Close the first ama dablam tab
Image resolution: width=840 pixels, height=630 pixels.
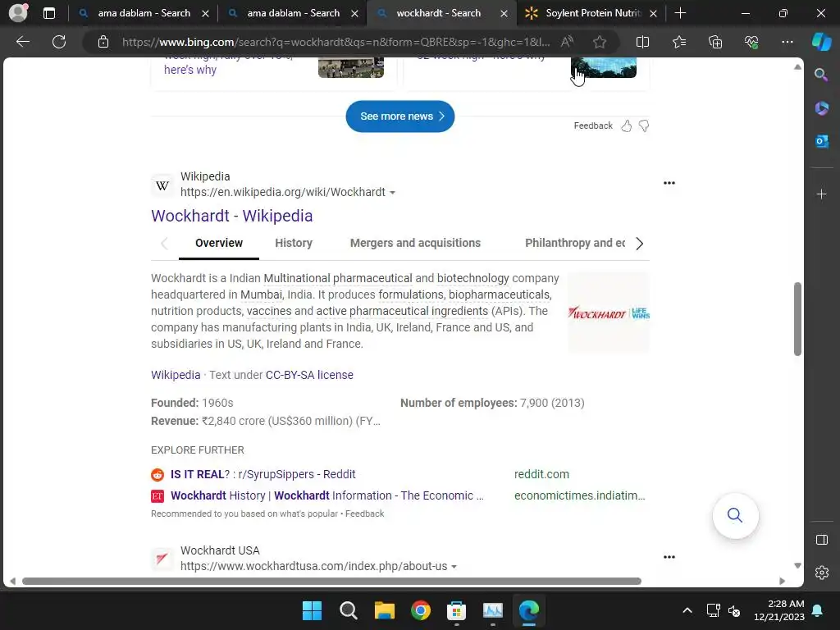[x=205, y=13]
